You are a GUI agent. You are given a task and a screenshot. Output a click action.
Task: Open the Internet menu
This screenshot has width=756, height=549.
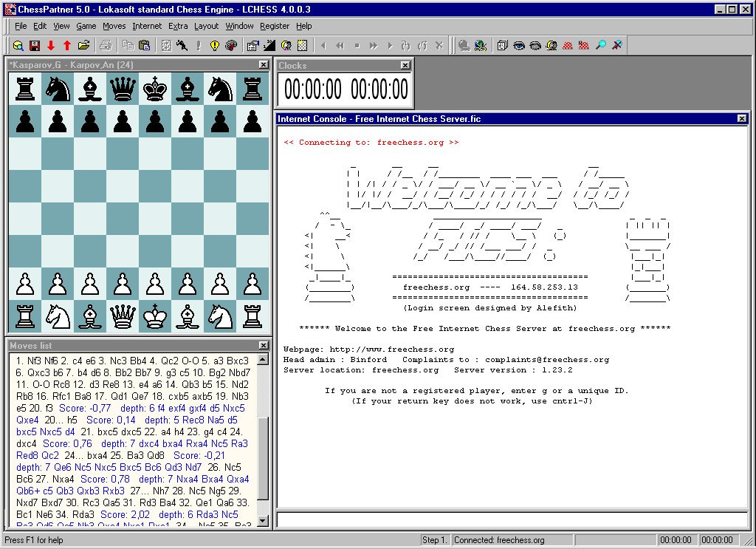[x=147, y=26]
